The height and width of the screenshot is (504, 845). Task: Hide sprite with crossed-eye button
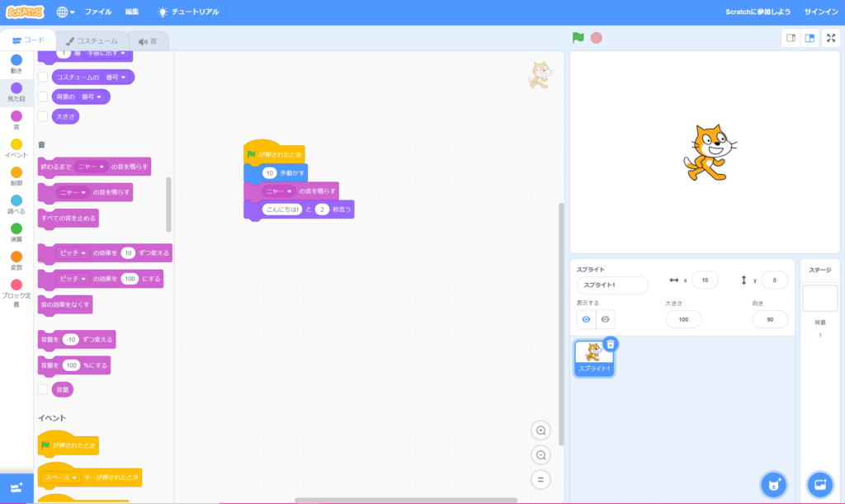(605, 319)
